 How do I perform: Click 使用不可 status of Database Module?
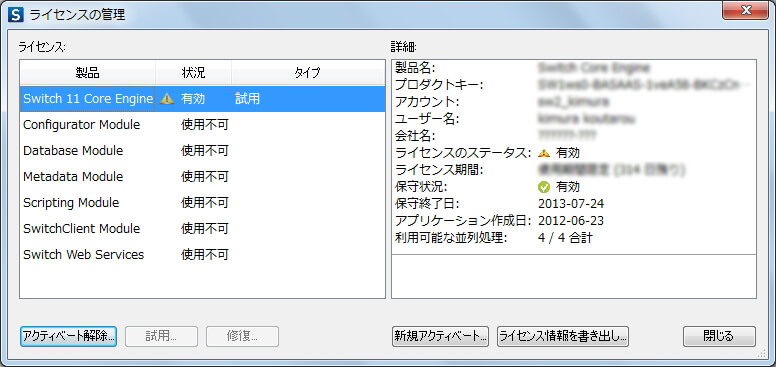[x=205, y=150]
